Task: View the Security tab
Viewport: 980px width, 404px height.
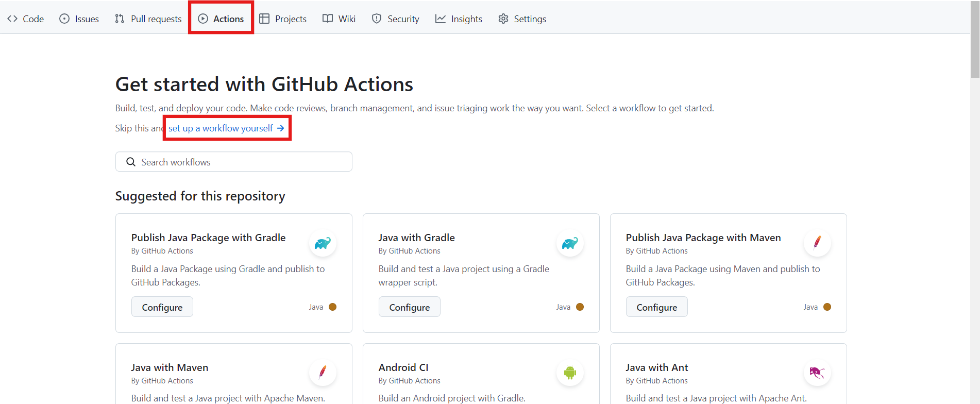Action: pos(396,19)
